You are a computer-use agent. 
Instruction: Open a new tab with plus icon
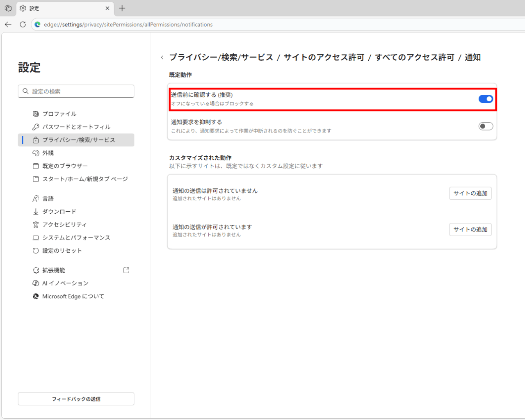pyautogui.click(x=122, y=8)
